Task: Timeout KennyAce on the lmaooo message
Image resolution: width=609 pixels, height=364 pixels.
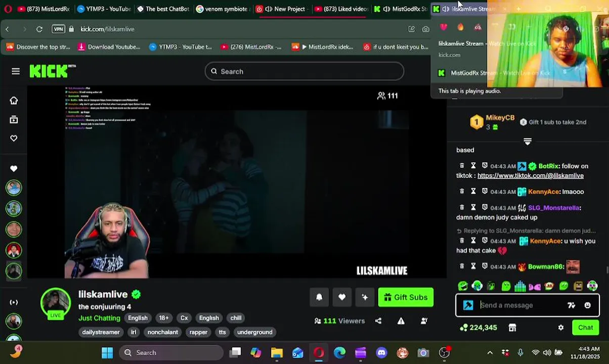Action: click(x=473, y=192)
